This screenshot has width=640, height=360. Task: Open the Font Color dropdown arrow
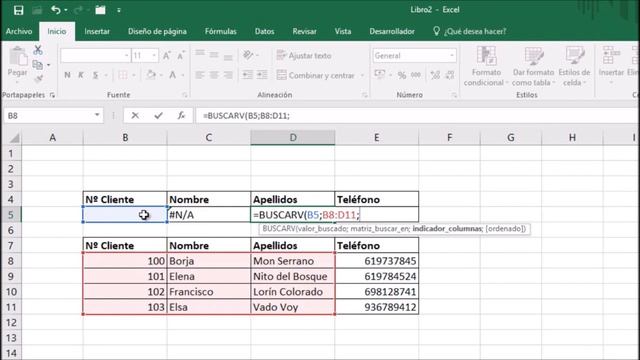(183, 76)
